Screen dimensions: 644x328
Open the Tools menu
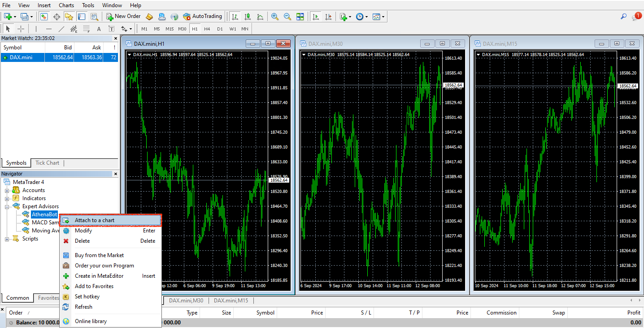point(88,5)
